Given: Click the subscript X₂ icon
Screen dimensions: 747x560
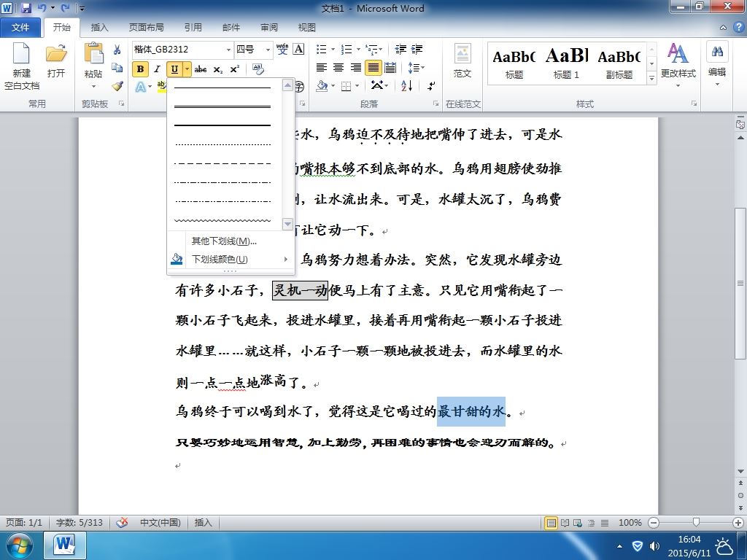Looking at the screenshot, I should [217, 69].
